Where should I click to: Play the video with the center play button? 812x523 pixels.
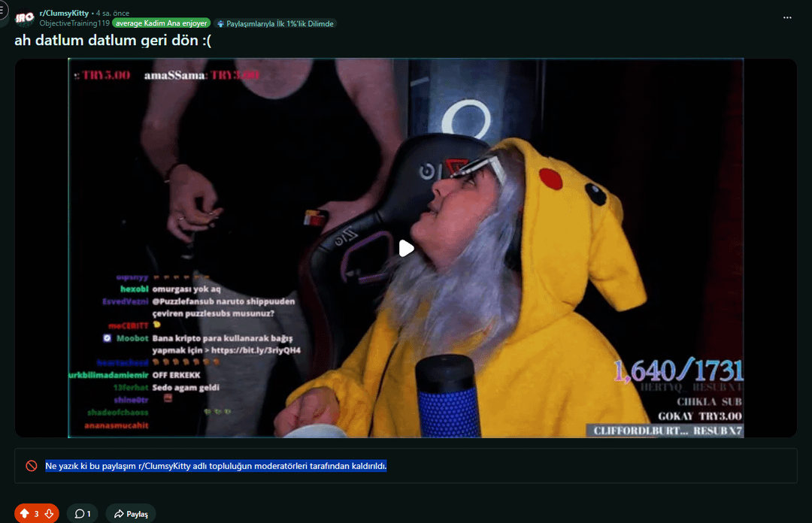pyautogui.click(x=406, y=249)
